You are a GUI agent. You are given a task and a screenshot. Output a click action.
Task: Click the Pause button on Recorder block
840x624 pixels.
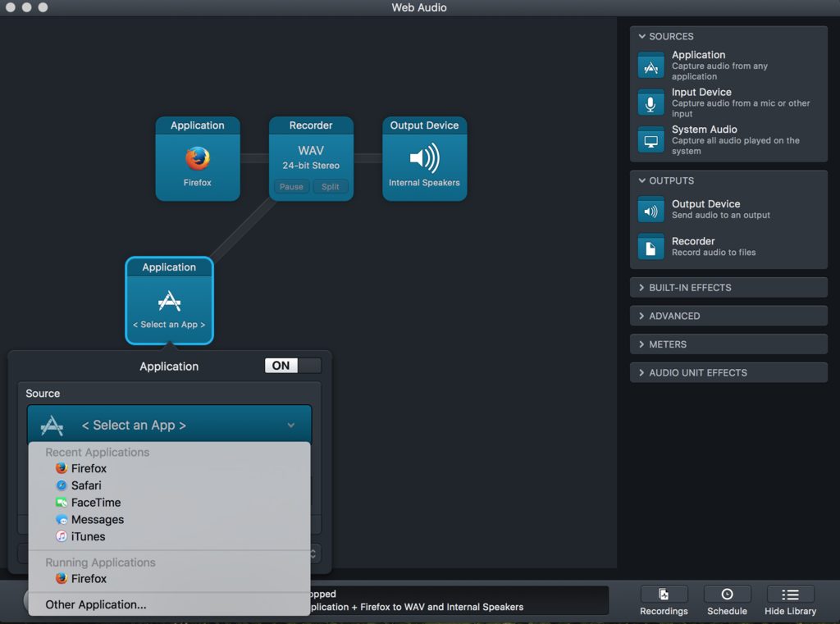point(291,186)
